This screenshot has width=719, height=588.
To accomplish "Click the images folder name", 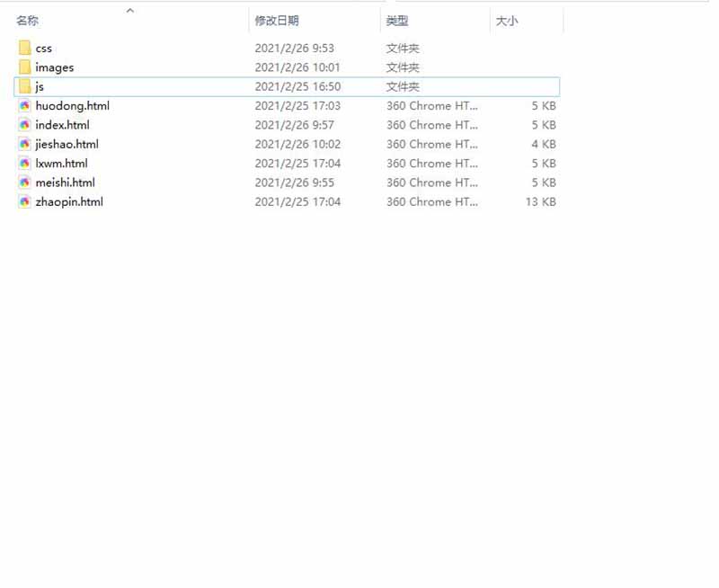I will tap(55, 67).
